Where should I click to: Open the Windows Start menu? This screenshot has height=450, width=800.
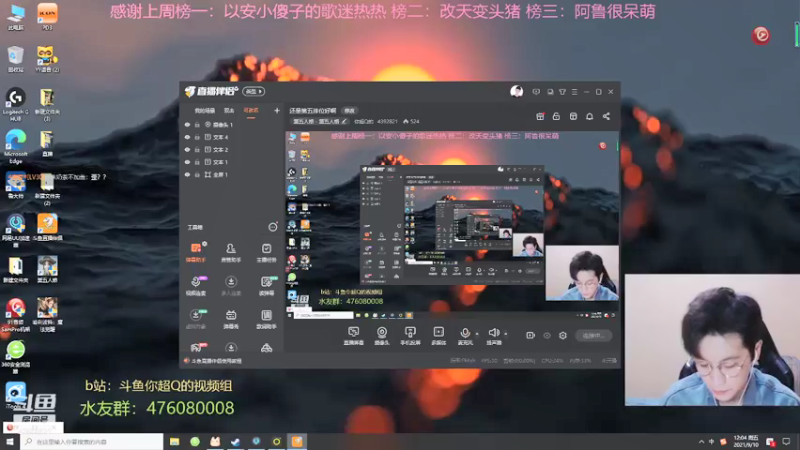(x=10, y=441)
